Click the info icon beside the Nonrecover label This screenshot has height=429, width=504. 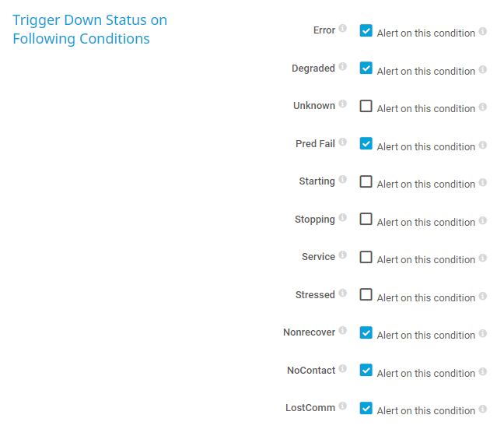(x=343, y=332)
